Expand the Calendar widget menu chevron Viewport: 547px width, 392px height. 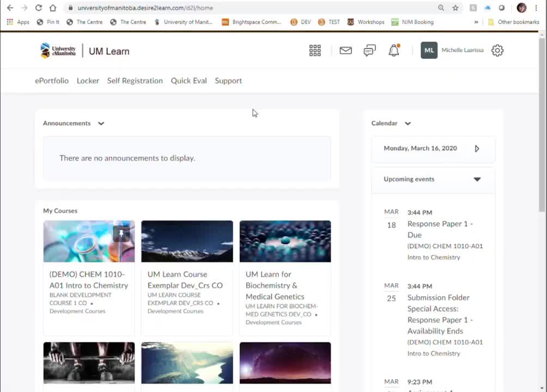click(x=408, y=124)
